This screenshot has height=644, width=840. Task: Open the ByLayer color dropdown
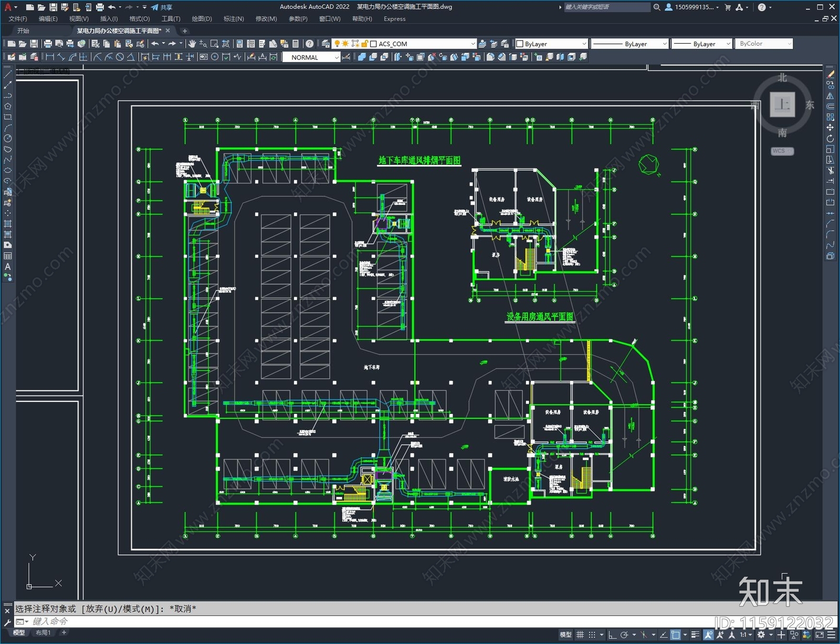[584, 44]
